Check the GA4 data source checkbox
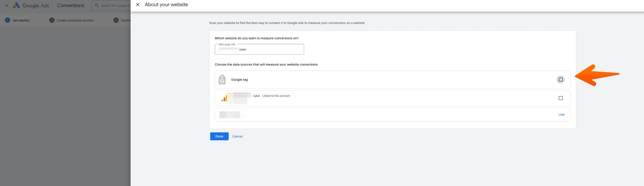This screenshot has width=644, height=186. pos(561,98)
